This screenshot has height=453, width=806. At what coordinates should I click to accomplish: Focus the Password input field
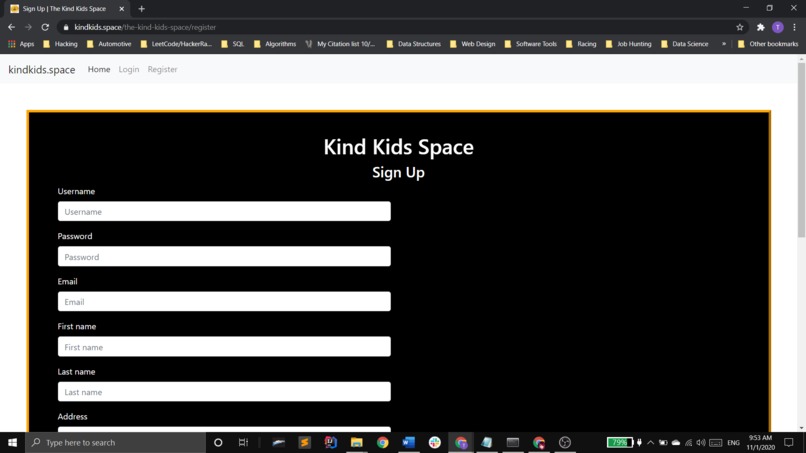pos(224,257)
